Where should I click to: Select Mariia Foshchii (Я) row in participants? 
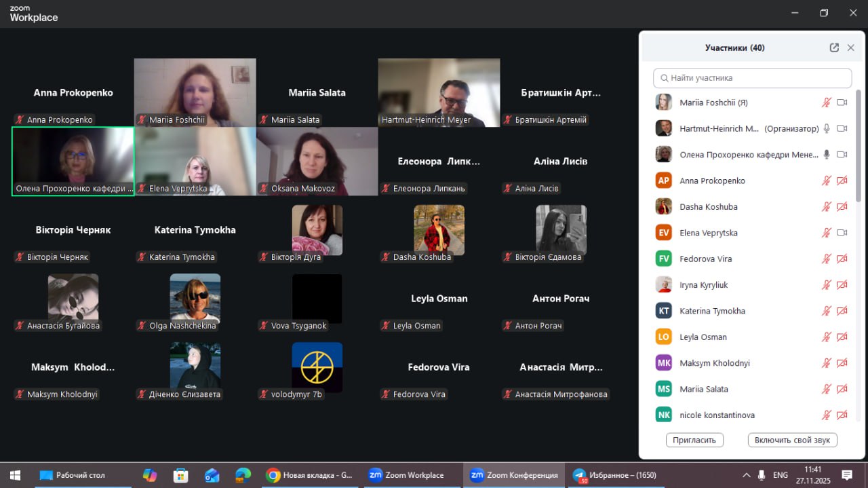click(751, 102)
